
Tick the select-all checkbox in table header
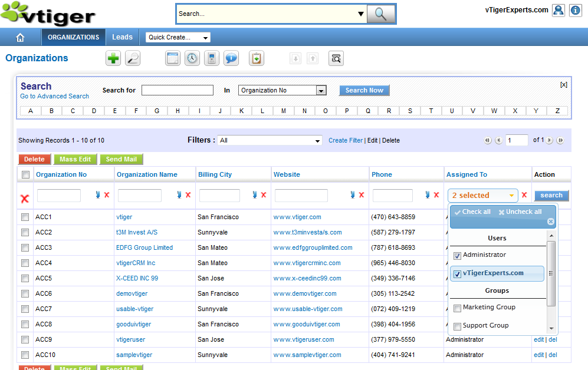coord(25,174)
